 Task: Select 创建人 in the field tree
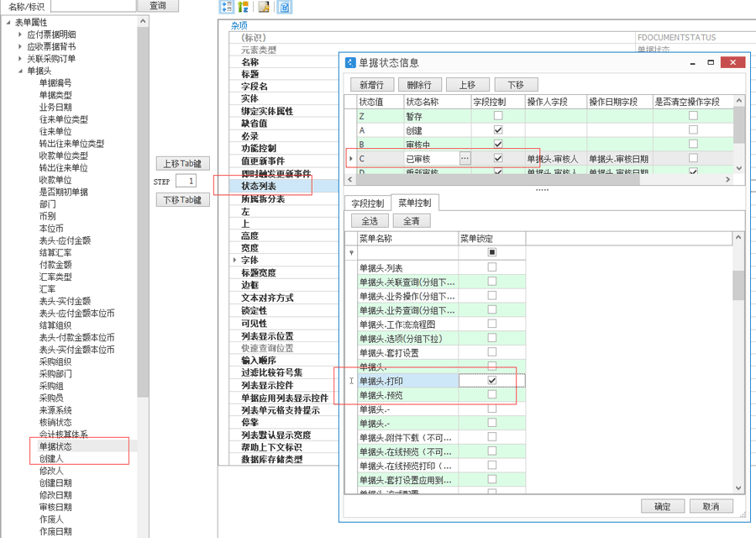(x=51, y=458)
